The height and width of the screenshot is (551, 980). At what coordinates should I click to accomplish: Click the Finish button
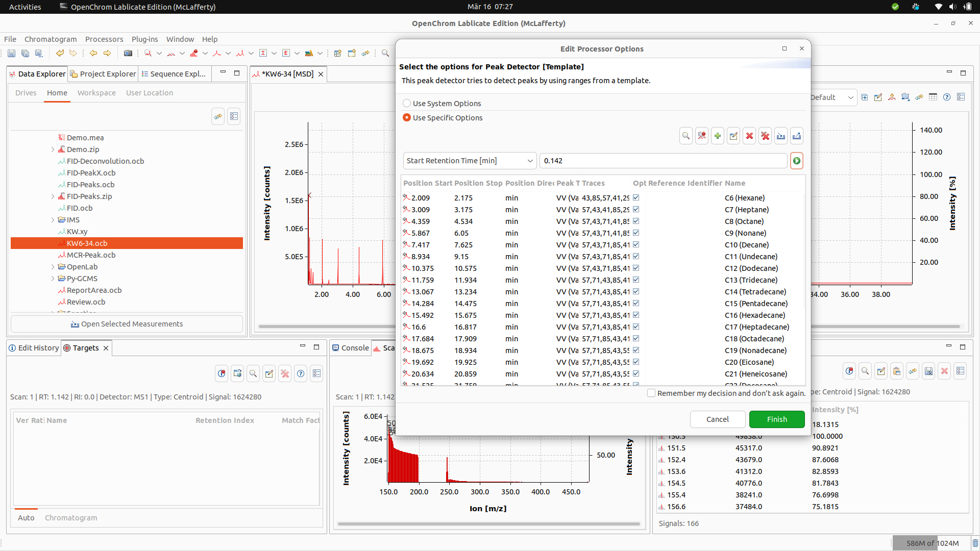[x=776, y=419]
